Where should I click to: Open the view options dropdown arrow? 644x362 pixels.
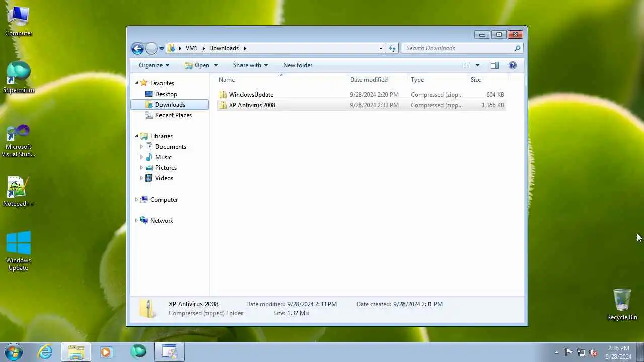pos(477,65)
